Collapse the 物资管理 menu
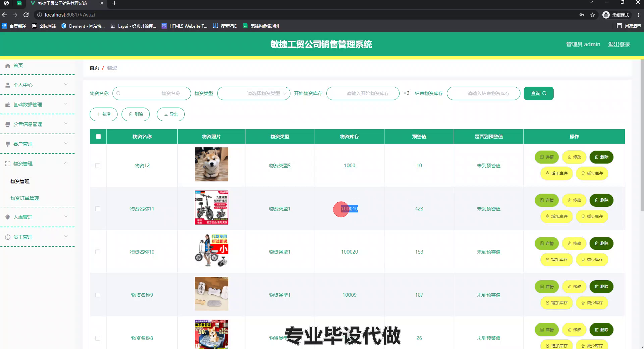 [x=66, y=163]
